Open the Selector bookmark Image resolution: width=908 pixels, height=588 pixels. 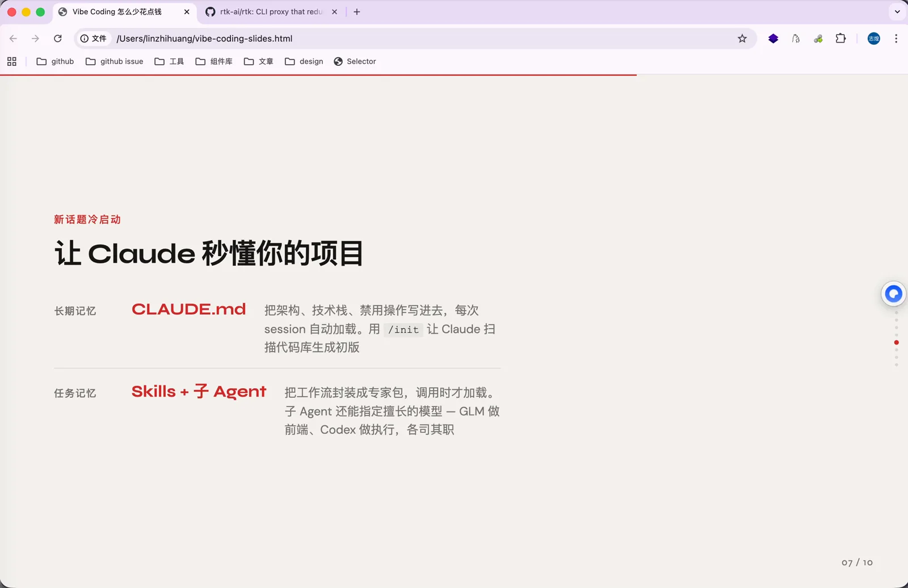355,61
